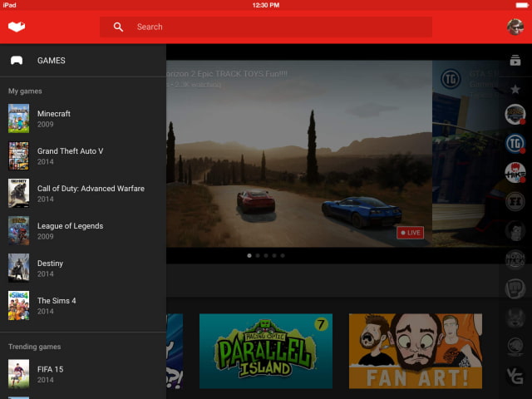The height and width of the screenshot is (399, 532).
Task: Open the Fan Art video thumbnail
Action: coord(415,351)
